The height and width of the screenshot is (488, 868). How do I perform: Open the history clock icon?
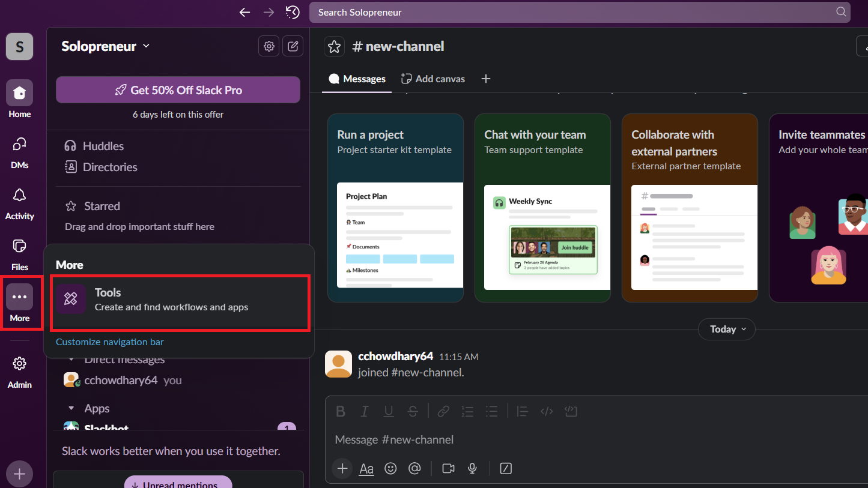point(293,12)
